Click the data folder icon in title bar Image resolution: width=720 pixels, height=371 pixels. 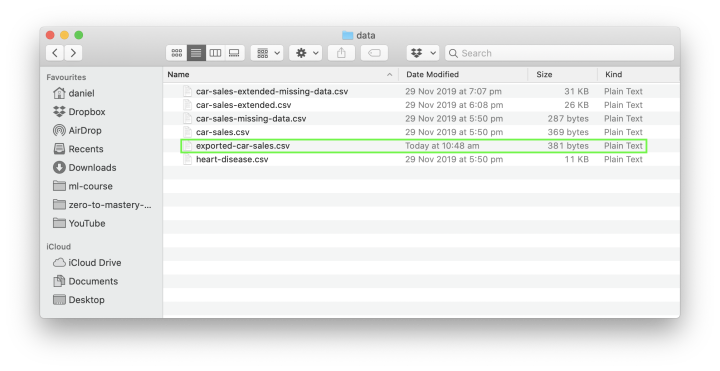348,35
